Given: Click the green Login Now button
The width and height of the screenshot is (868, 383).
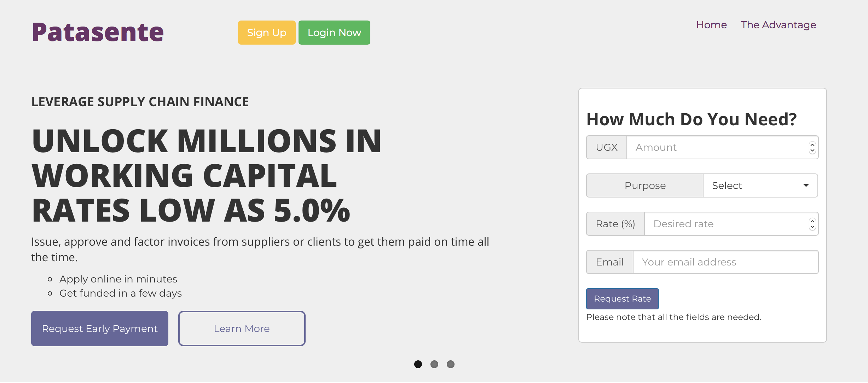Looking at the screenshot, I should [334, 33].
